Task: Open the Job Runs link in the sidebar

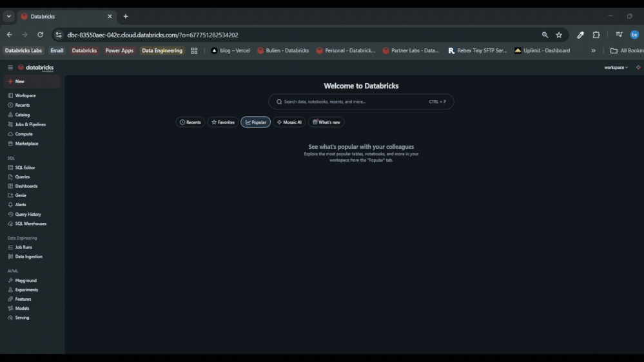Action: pyautogui.click(x=23, y=247)
